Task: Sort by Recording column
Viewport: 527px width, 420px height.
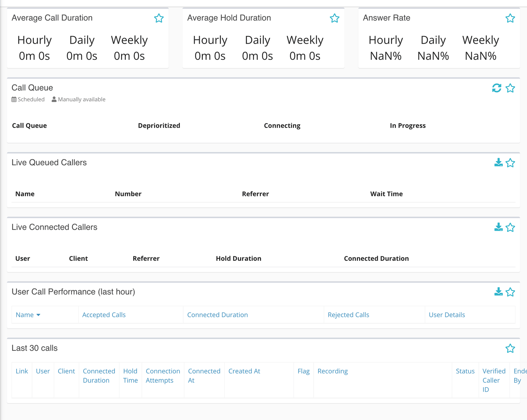Action: click(x=333, y=371)
